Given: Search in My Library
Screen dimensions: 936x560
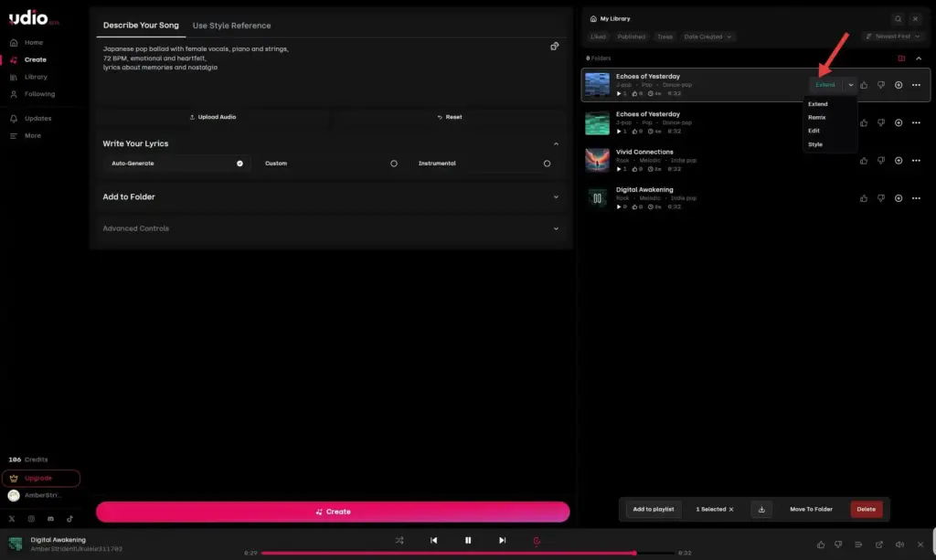Looking at the screenshot, I should coord(898,19).
